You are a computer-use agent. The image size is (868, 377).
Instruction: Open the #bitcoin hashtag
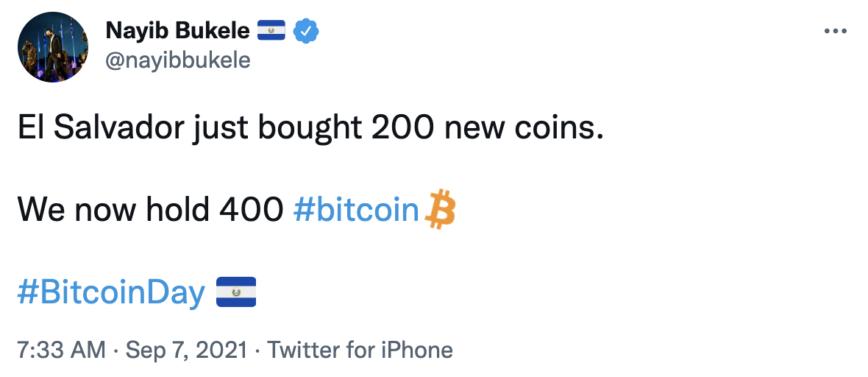[356, 211]
